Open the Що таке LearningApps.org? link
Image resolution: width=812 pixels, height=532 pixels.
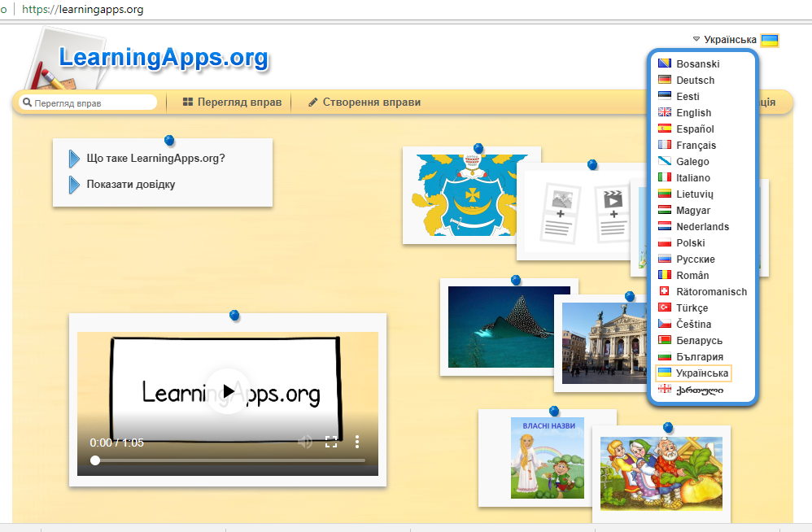coord(156,159)
